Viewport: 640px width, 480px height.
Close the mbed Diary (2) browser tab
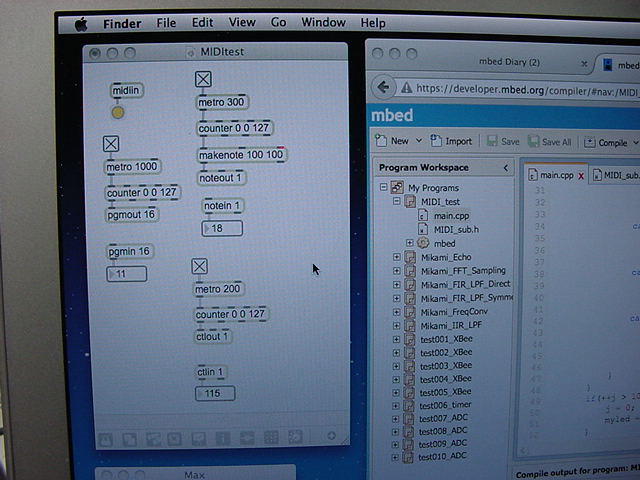(x=584, y=64)
